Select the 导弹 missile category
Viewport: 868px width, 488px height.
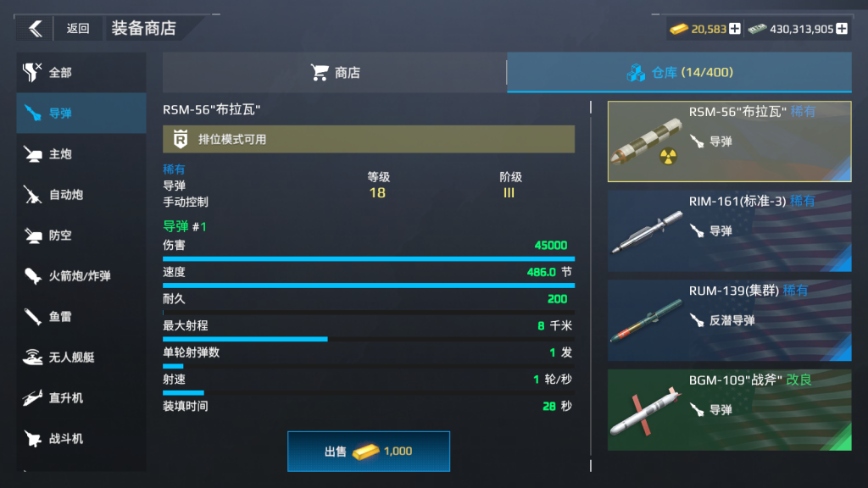(81, 113)
